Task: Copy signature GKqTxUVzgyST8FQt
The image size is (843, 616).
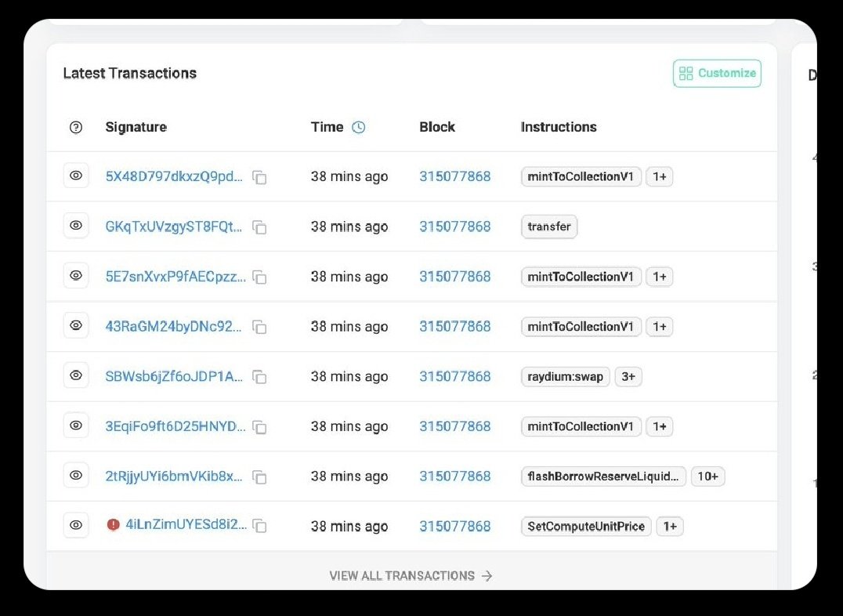Action: coord(259,227)
